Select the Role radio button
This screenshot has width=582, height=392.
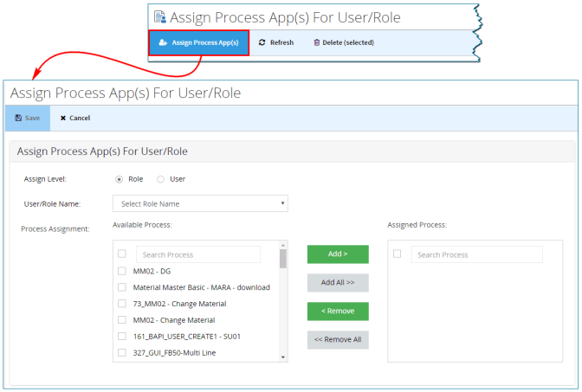[120, 179]
